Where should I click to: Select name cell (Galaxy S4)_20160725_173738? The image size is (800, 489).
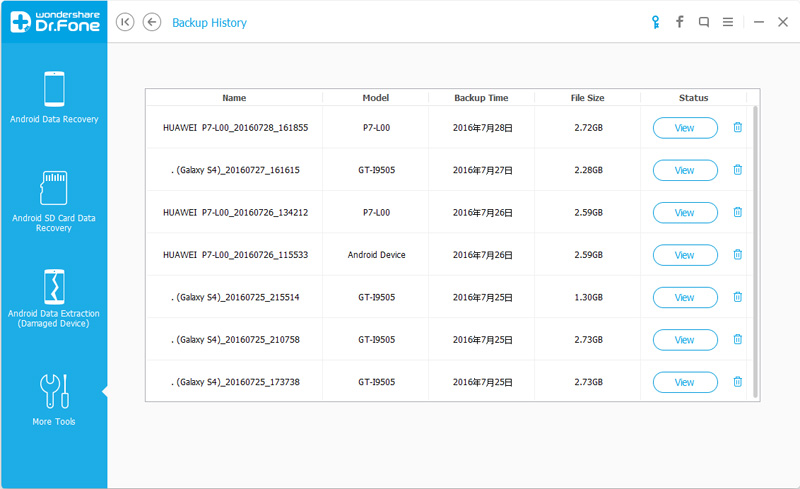[x=235, y=382]
